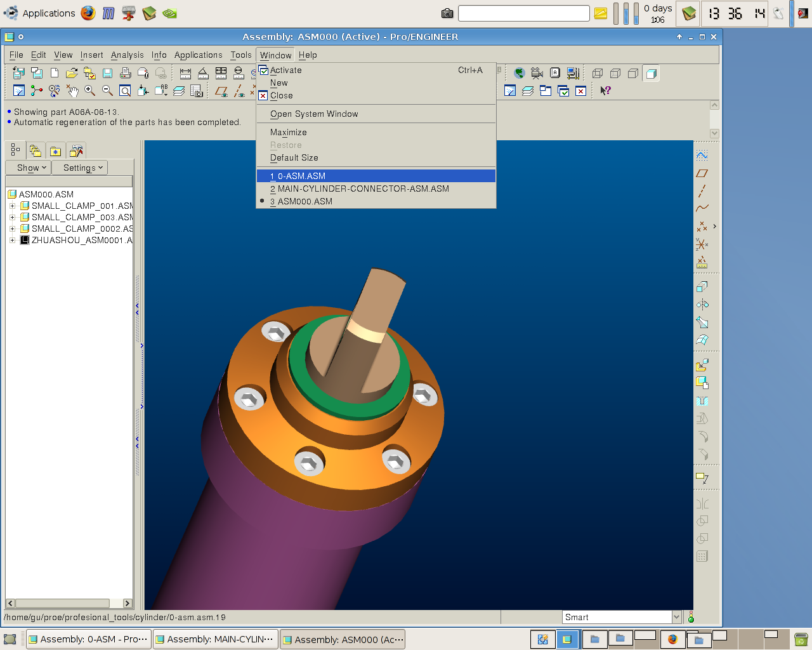Click the print toolbar icon
This screenshot has width=812, height=650.
[x=126, y=73]
